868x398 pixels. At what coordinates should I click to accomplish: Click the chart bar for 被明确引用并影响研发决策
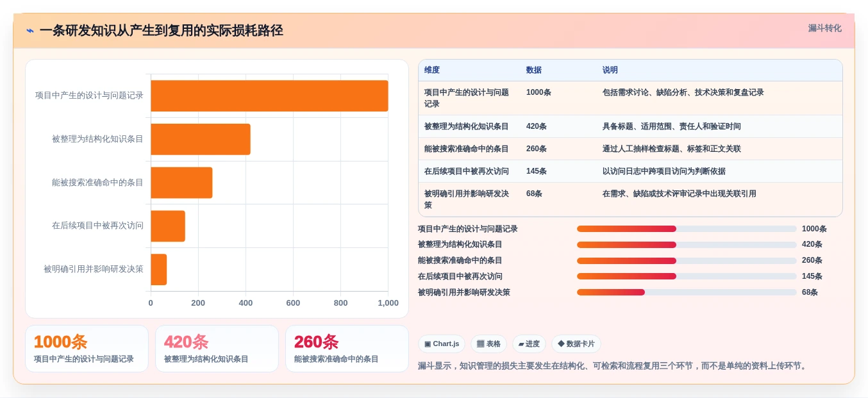coord(159,269)
